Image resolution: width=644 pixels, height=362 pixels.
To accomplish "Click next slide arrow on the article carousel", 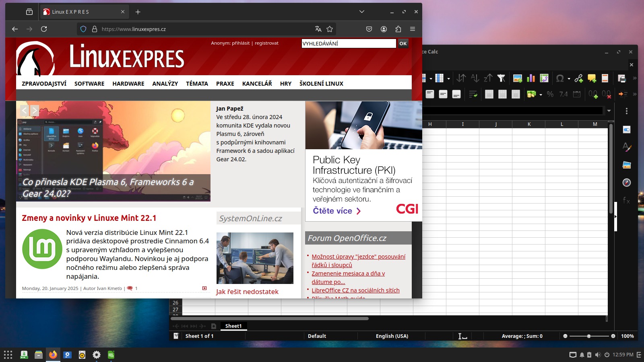I will [35, 111].
